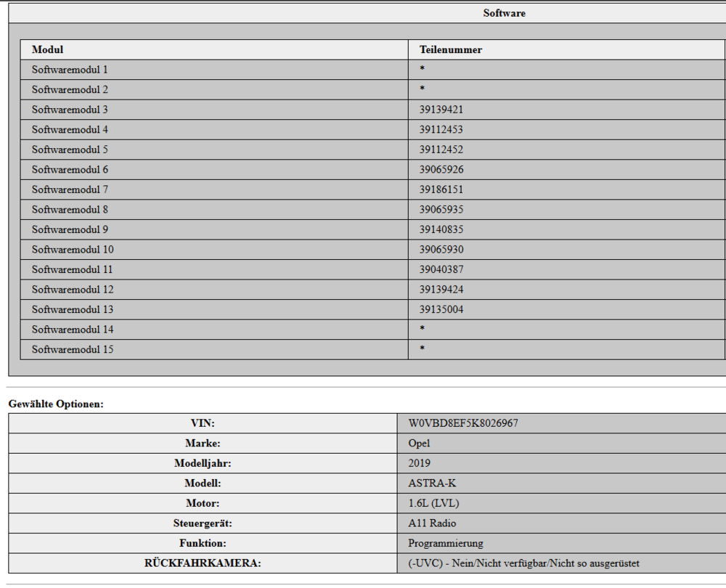Select Softwaremodul 9 label
Screen dimensions: 726x588
pos(70,229)
